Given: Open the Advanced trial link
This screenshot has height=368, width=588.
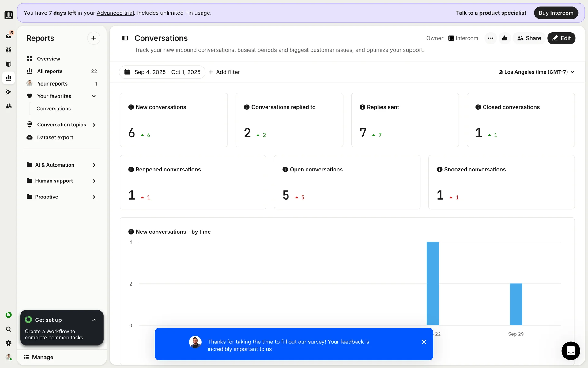Looking at the screenshot, I should (115, 13).
